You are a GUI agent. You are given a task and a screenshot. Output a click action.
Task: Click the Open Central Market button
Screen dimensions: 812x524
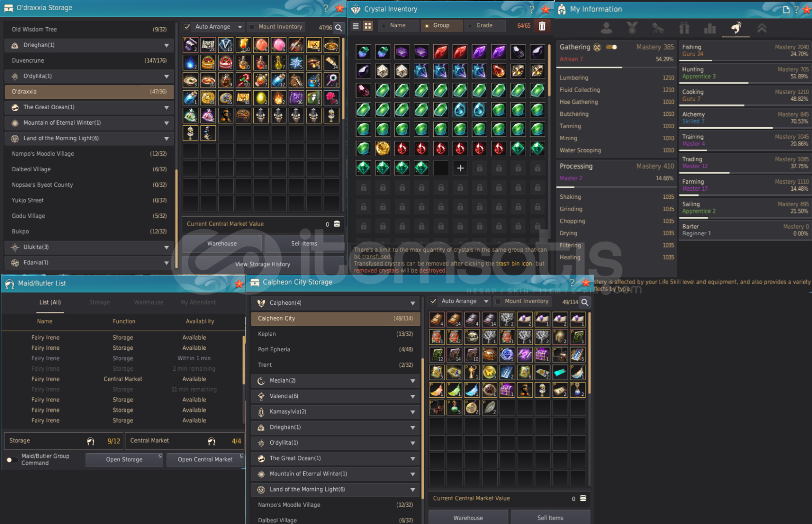pos(205,459)
